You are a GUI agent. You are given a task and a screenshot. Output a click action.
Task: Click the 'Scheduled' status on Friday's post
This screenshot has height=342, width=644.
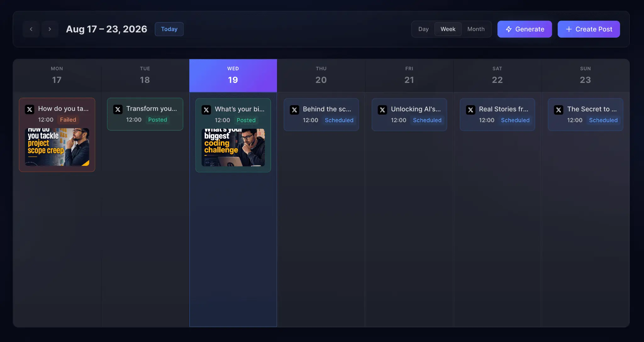[x=427, y=120]
